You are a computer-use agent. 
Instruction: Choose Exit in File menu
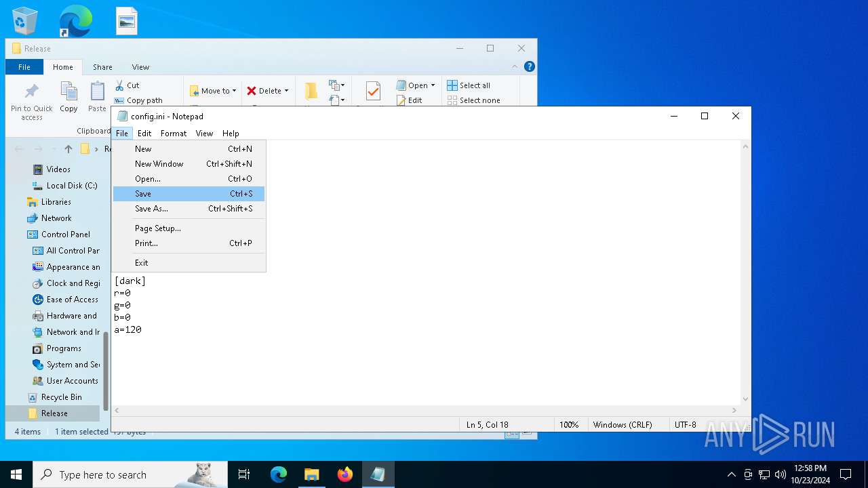point(189,263)
